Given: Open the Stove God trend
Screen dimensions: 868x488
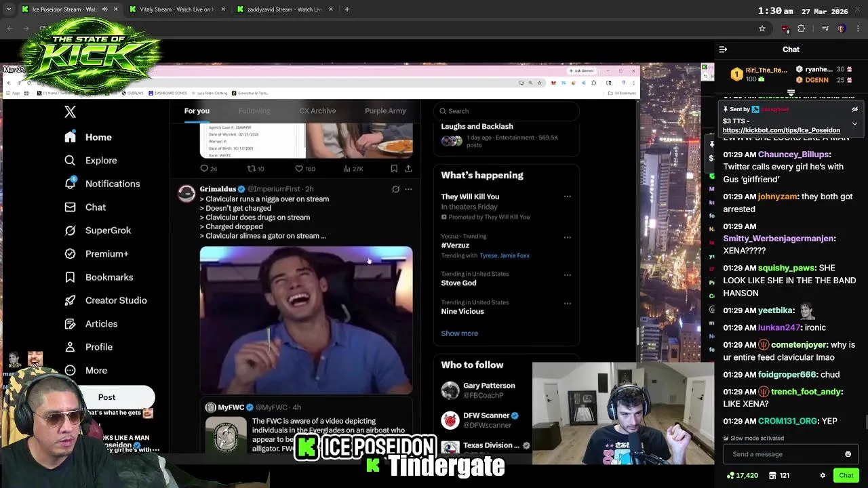Looking at the screenshot, I should [458, 283].
